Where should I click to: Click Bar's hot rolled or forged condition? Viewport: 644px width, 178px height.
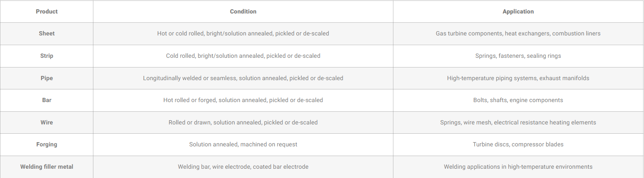pos(243,100)
